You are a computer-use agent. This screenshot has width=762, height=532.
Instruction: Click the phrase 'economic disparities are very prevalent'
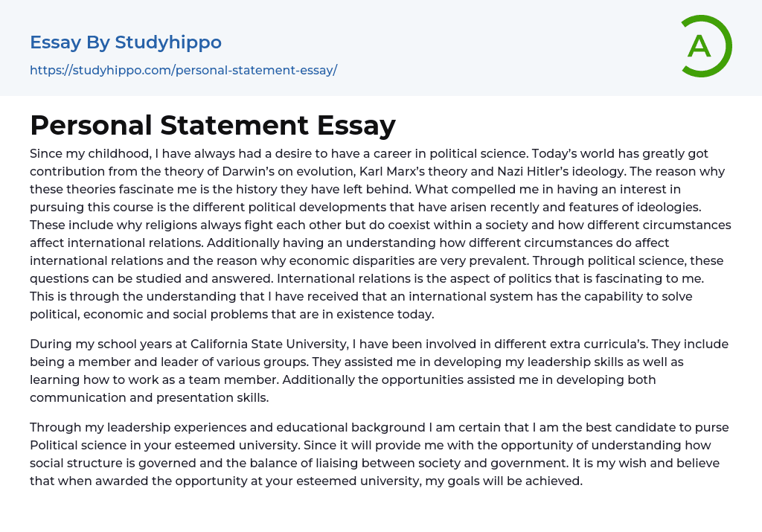point(402,260)
